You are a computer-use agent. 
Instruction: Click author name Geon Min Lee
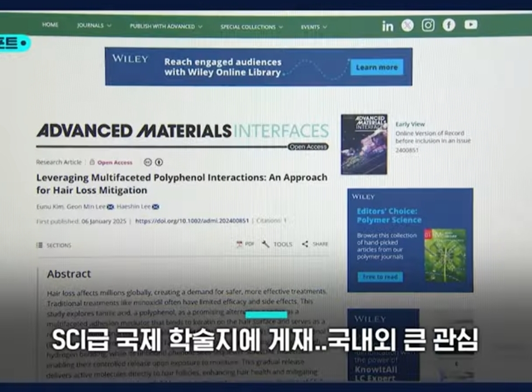pyautogui.click(x=86, y=206)
